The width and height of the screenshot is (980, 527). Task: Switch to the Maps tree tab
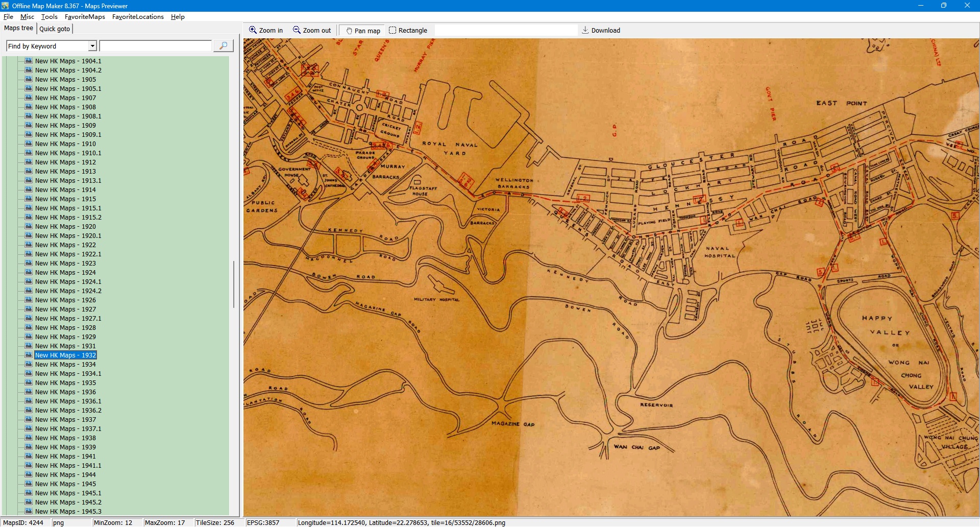[18, 28]
